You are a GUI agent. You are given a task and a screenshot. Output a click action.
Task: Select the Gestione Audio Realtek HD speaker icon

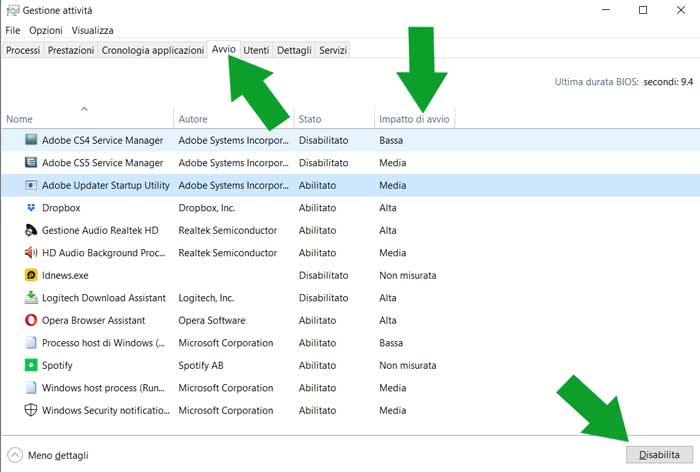[31, 231]
